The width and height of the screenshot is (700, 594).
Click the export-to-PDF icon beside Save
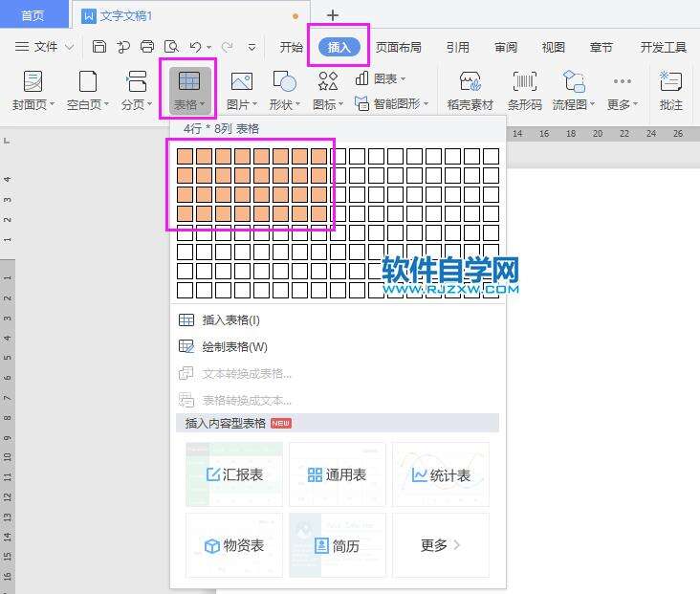[x=123, y=47]
